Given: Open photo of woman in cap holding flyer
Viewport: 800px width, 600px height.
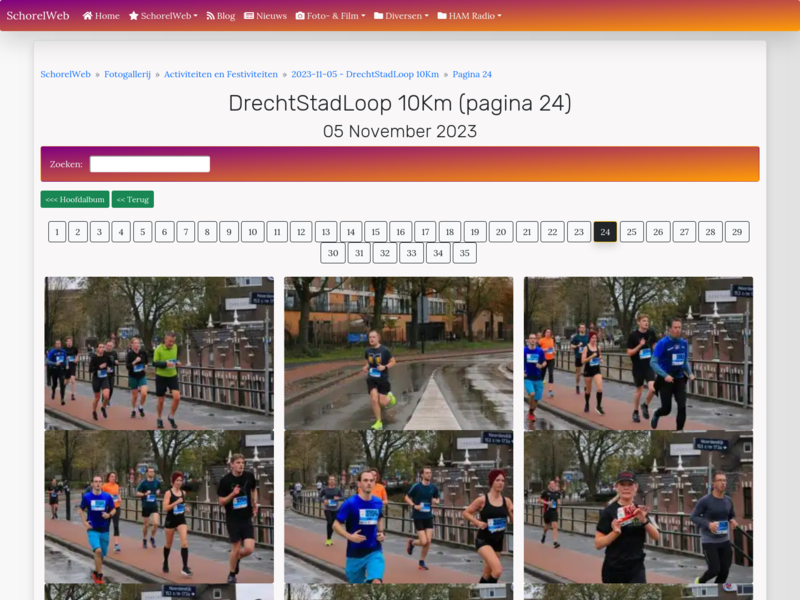Looking at the screenshot, I should [x=638, y=507].
